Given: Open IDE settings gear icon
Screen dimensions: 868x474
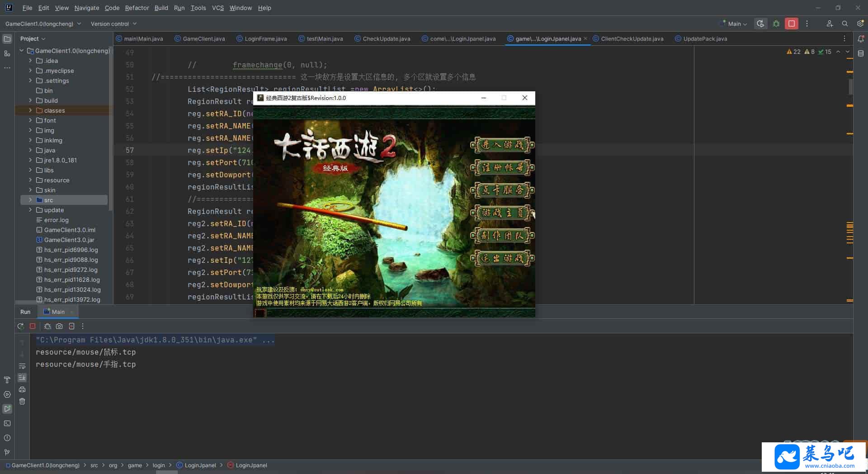Looking at the screenshot, I should click(x=860, y=24).
